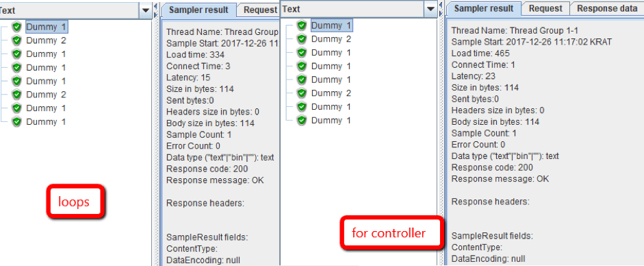
Task: Click Response message: OK in the Load time 334 result
Action: coord(215,180)
